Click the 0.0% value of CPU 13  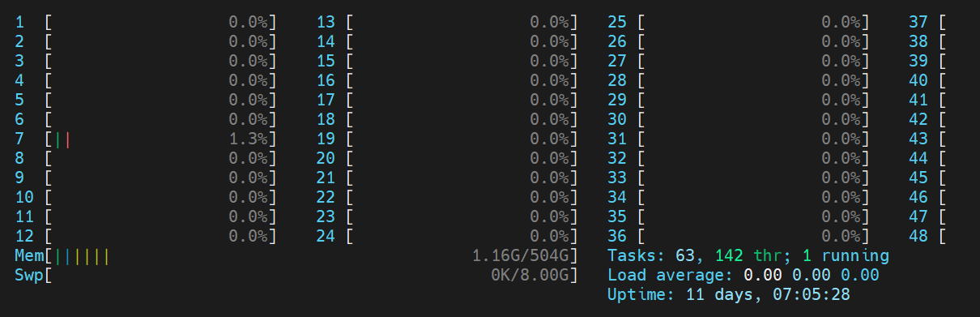[550, 22]
